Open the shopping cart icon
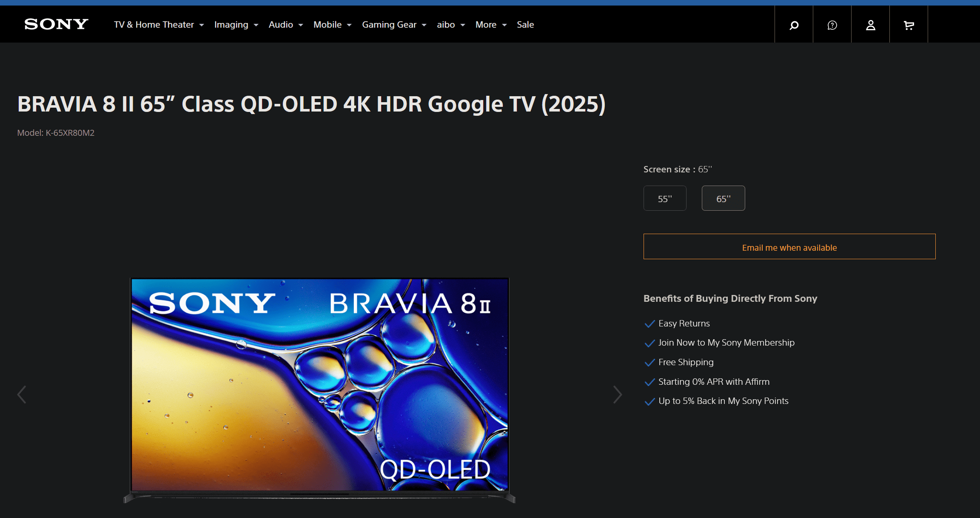Screen dimensions: 980x518 909,25
